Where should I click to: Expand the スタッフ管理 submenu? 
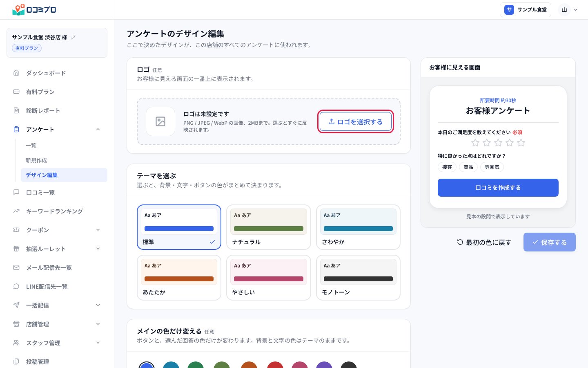tap(98, 343)
